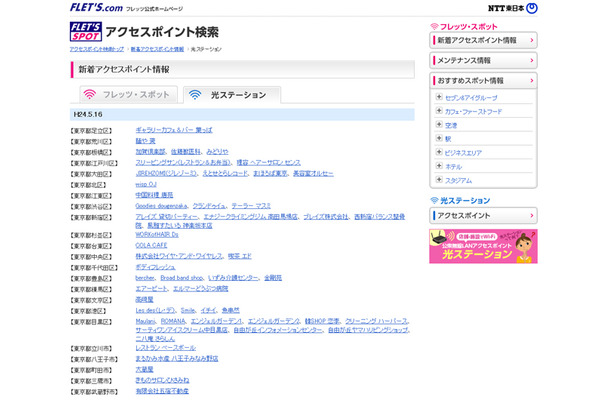The image size is (610, 400).
Task: Expand the カフェ・ファーストフード plus icon
Action: [439, 111]
